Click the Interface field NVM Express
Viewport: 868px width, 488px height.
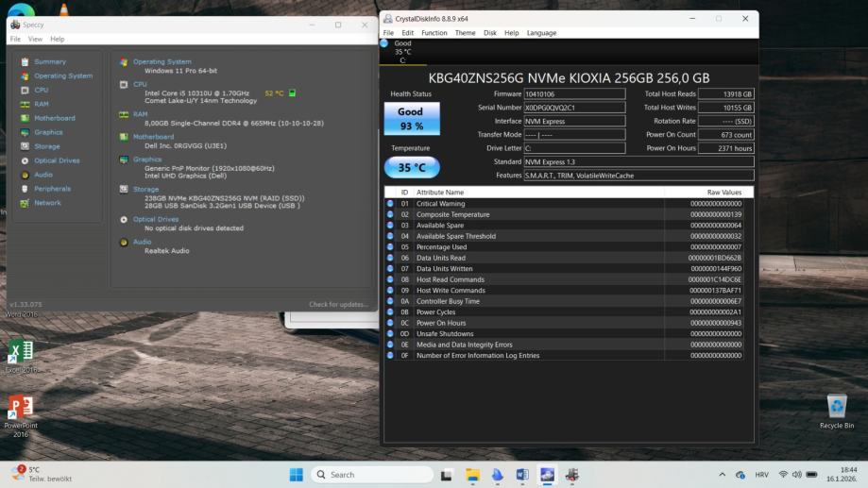(x=574, y=121)
